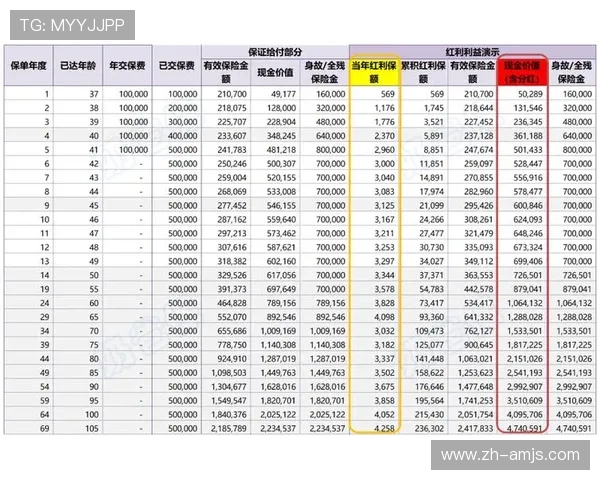Select the cell showing 500,307
This screenshot has height=480, width=600.
[275, 163]
